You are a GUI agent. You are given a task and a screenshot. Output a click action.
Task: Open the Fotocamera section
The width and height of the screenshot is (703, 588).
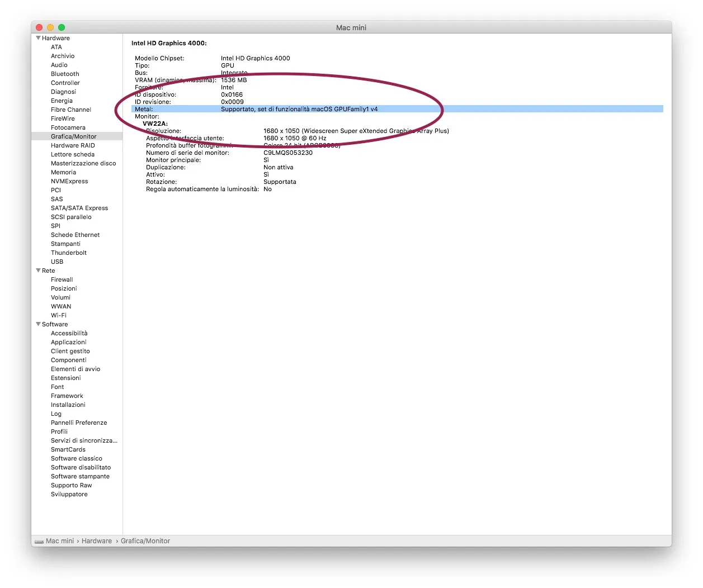[69, 127]
